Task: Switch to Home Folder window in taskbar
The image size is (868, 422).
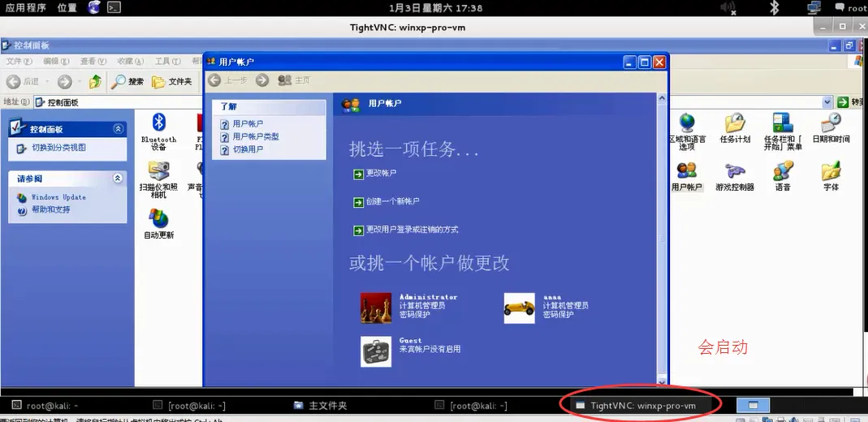Action: tap(320, 406)
